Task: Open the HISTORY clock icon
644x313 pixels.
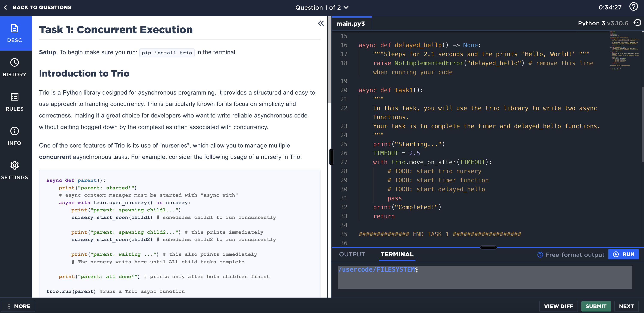Action: (15, 63)
